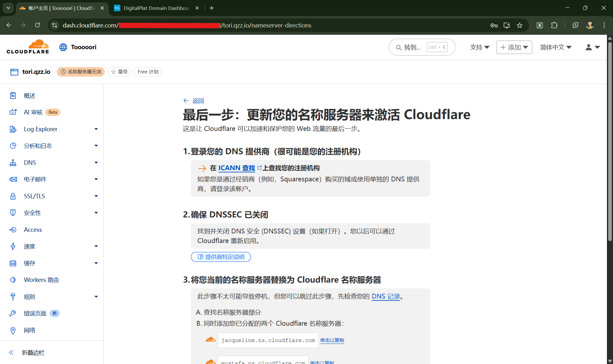The width and height of the screenshot is (613, 364).
Task: Click the Cloudflare logo
Action: (28, 47)
